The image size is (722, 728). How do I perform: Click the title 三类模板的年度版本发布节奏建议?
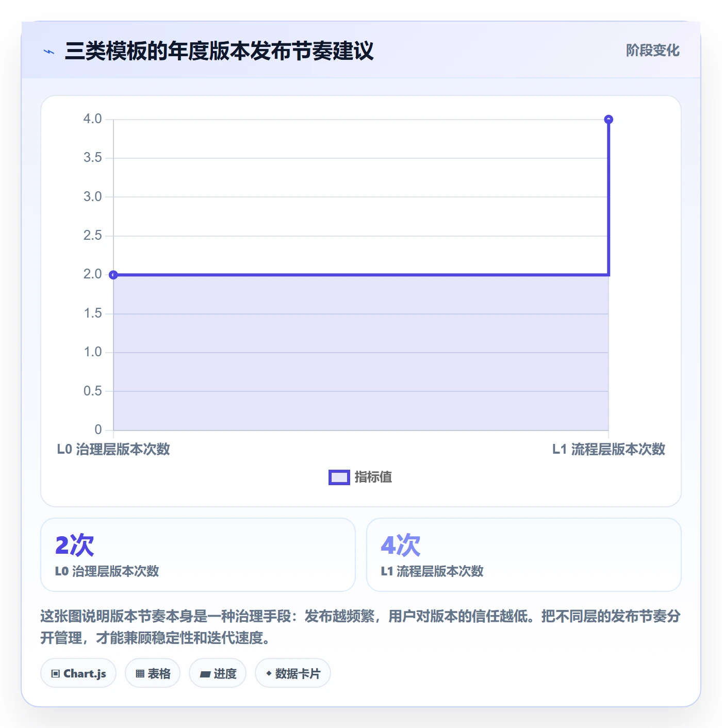219,51
